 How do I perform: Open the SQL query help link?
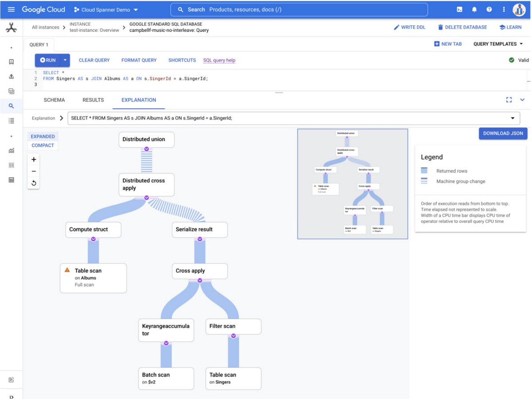[x=219, y=60]
